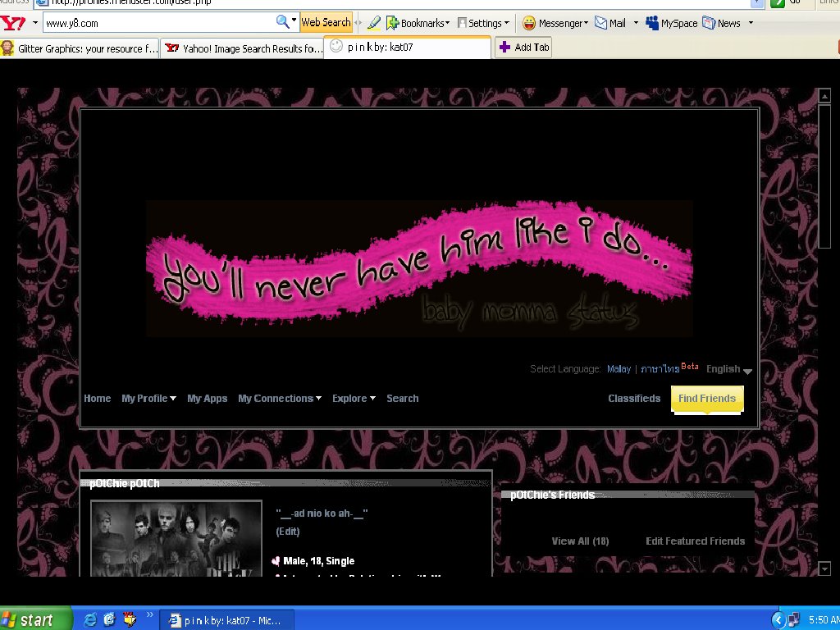Click the Windows Start button
This screenshot has width=840, height=630.
pos(35,620)
